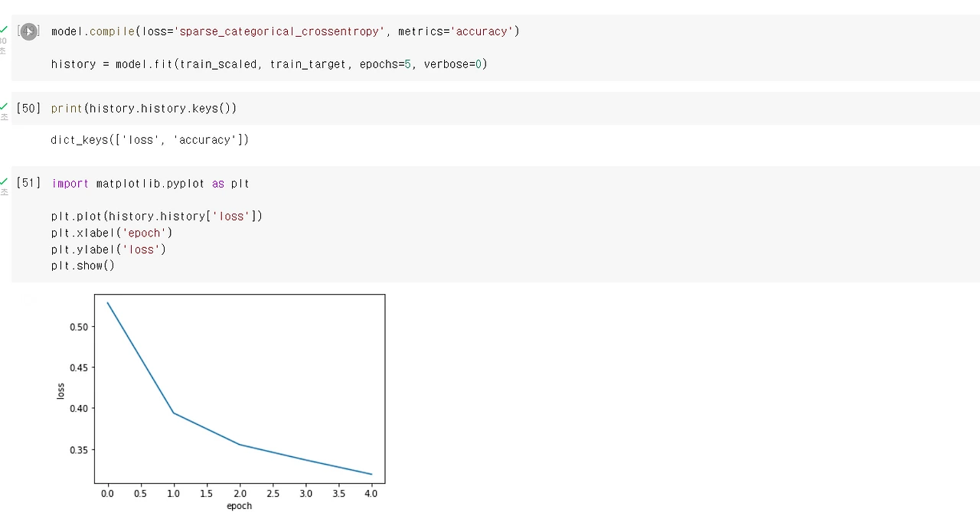
Task: Place cursor in history = model.fit line
Action: tap(269, 64)
